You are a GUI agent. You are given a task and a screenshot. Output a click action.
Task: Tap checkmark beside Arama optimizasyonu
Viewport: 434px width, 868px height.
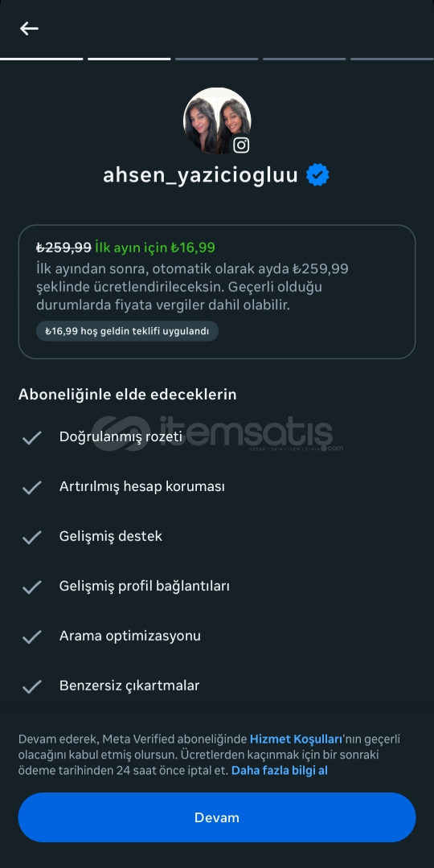tap(31, 637)
